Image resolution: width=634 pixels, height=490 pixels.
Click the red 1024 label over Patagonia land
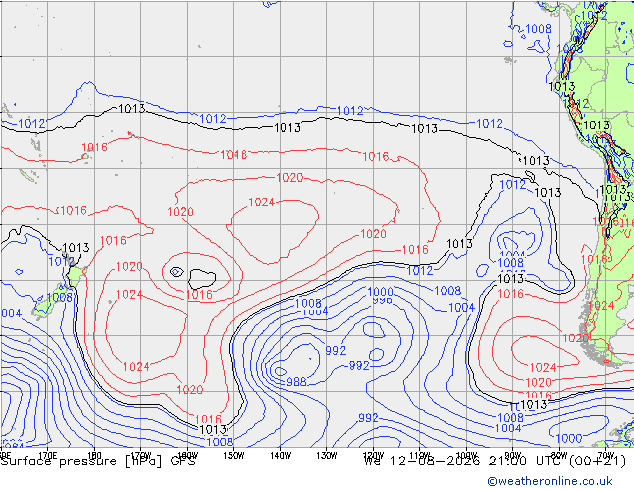point(601,306)
